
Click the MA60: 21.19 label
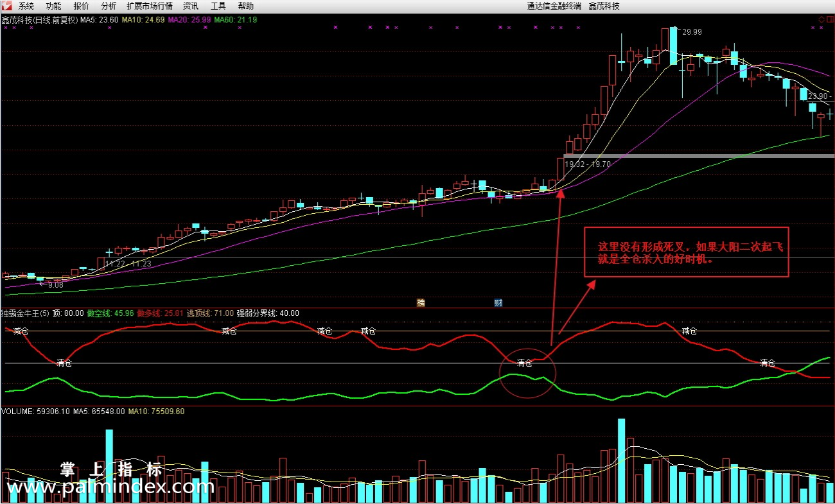click(x=236, y=20)
